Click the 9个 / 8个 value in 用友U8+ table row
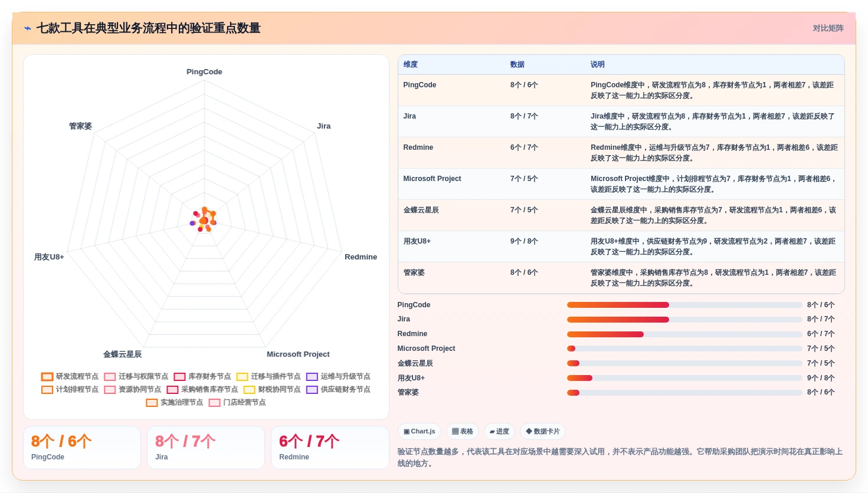The height and width of the screenshot is (493, 868). coord(524,241)
